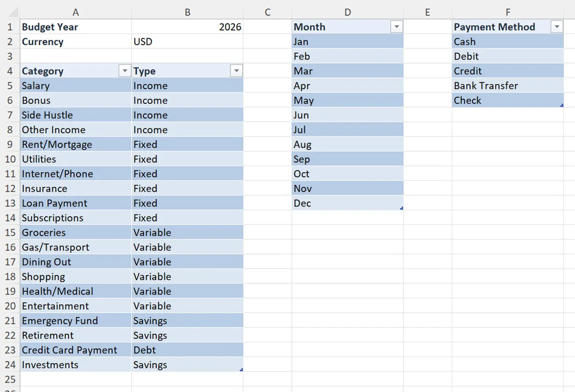This screenshot has height=392, width=575.
Task: Open the Month filter dropdown
Action: (396, 26)
